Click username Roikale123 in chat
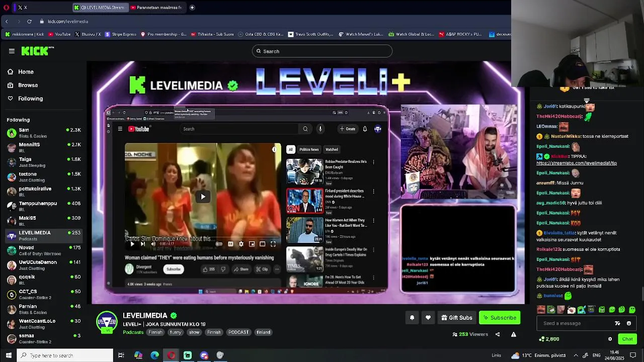Viewport: 644px width, 362px height. [549, 249]
